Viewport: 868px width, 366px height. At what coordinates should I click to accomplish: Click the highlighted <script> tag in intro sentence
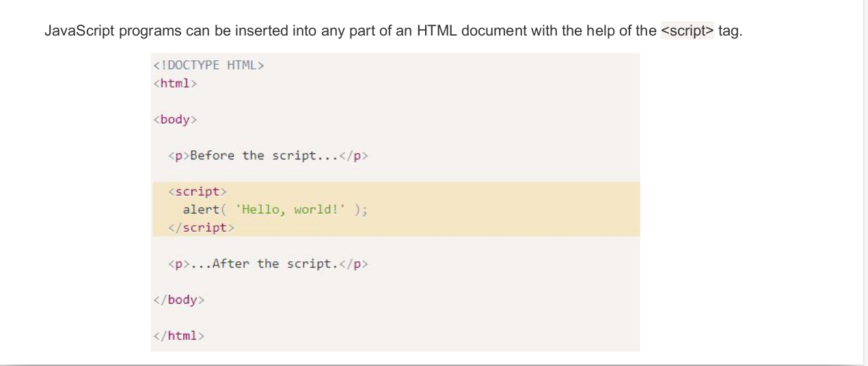click(x=687, y=31)
